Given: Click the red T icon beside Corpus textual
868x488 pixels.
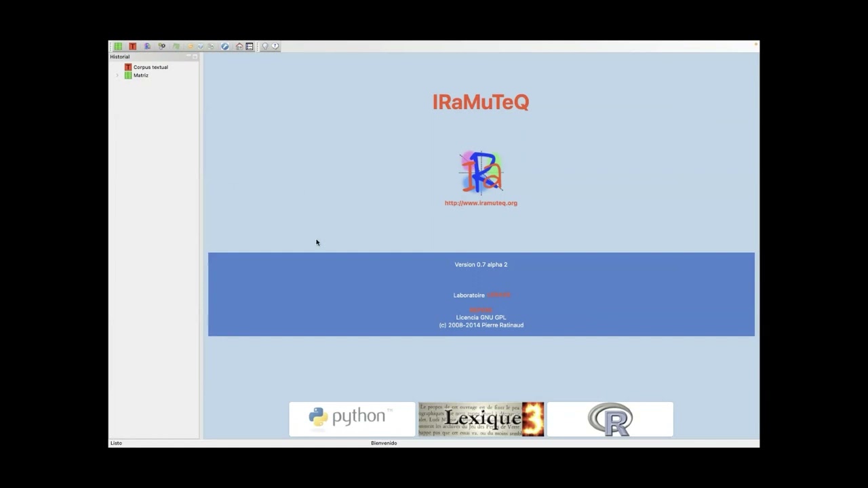Looking at the screenshot, I should tap(128, 67).
